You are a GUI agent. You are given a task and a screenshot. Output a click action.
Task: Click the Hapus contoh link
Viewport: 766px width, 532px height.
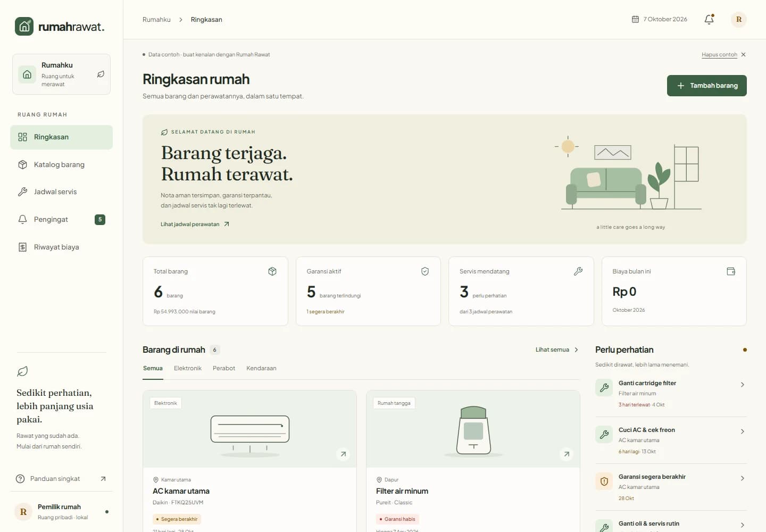tap(719, 55)
